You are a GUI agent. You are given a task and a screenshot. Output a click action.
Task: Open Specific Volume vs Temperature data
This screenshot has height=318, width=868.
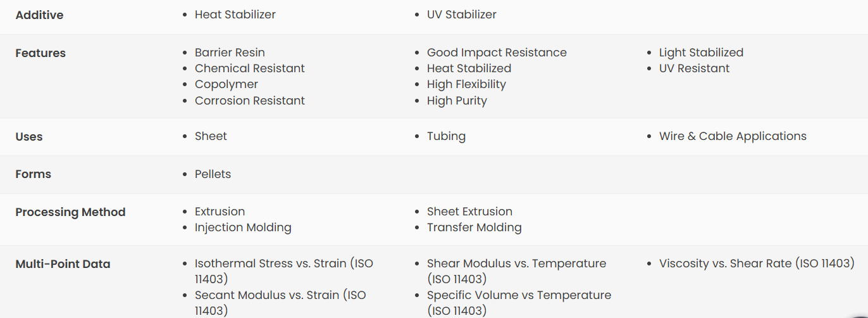519,303
